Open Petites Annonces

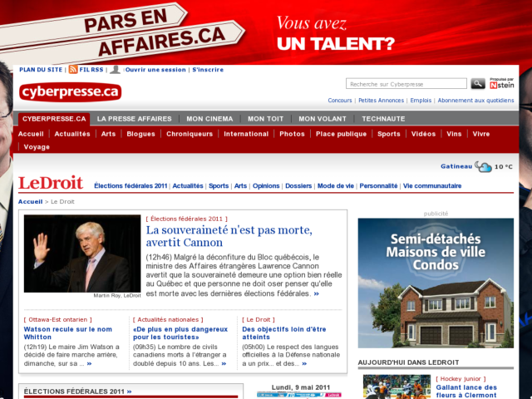381,101
